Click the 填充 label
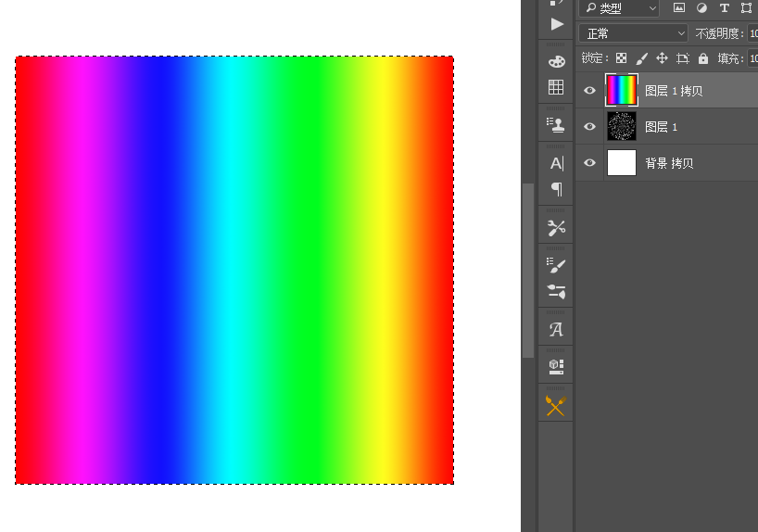The width and height of the screenshot is (758, 532). coord(728,58)
